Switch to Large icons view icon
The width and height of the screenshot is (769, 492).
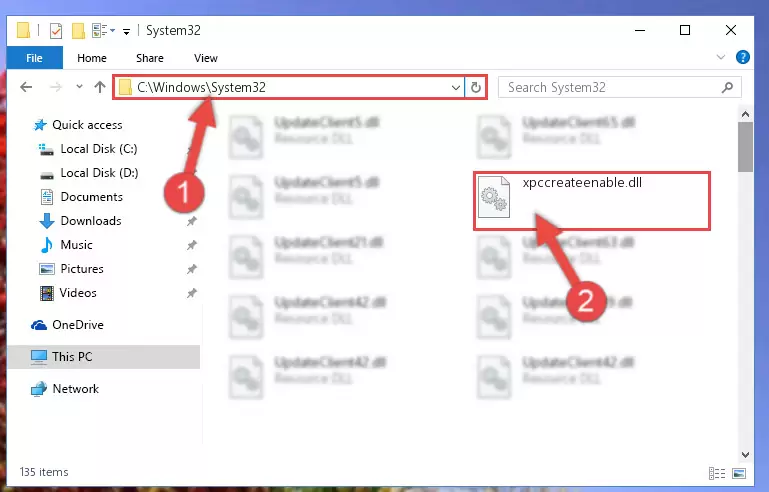pyautogui.click(x=739, y=473)
